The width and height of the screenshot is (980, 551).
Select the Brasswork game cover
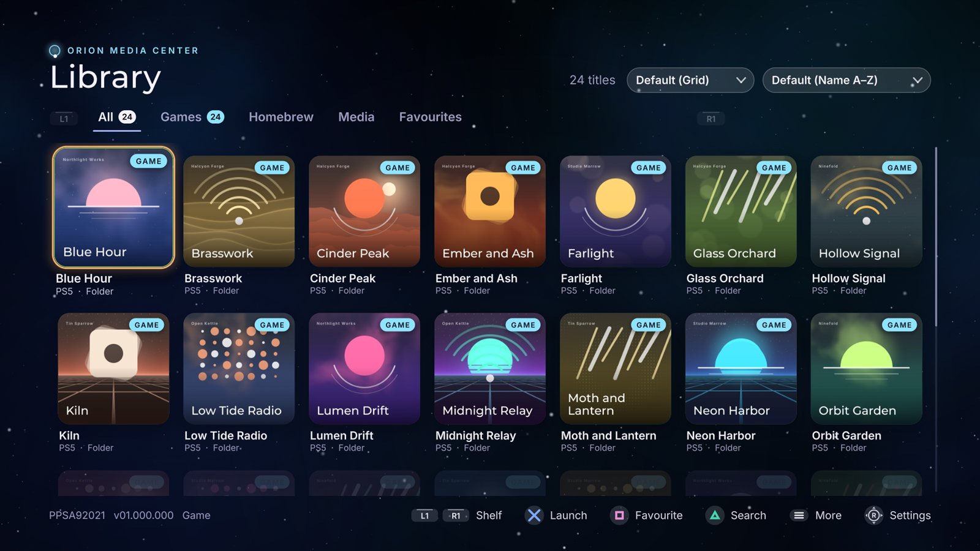[x=239, y=211]
